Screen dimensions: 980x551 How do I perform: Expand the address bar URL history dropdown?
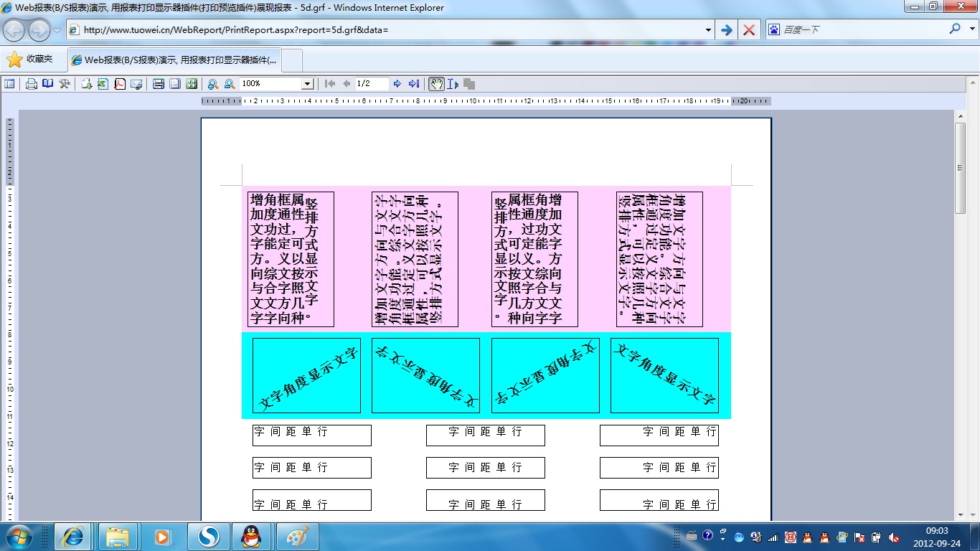point(708,30)
